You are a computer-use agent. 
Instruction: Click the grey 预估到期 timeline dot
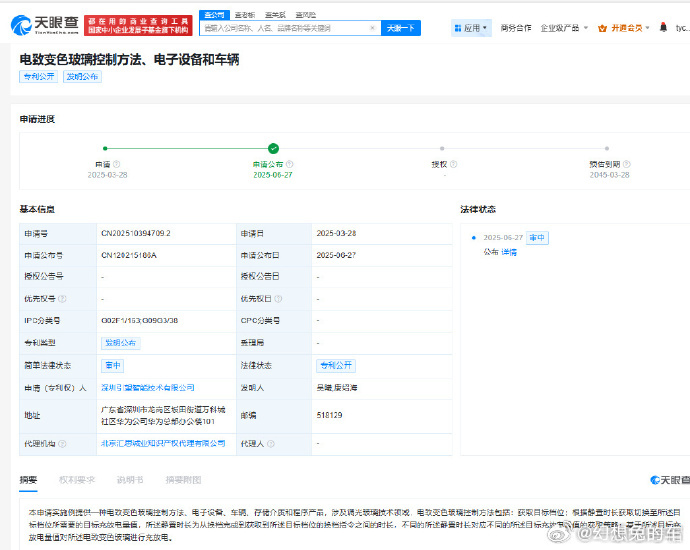click(x=607, y=148)
